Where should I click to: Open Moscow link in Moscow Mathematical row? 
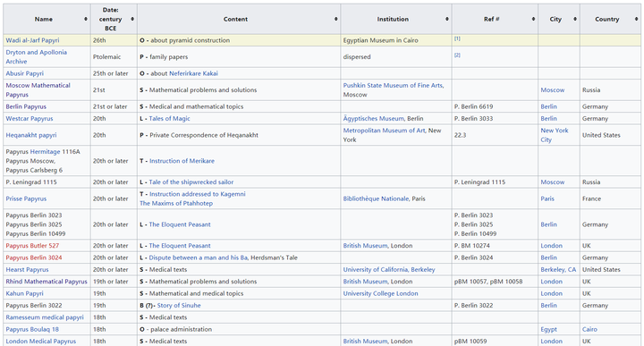tap(553, 90)
